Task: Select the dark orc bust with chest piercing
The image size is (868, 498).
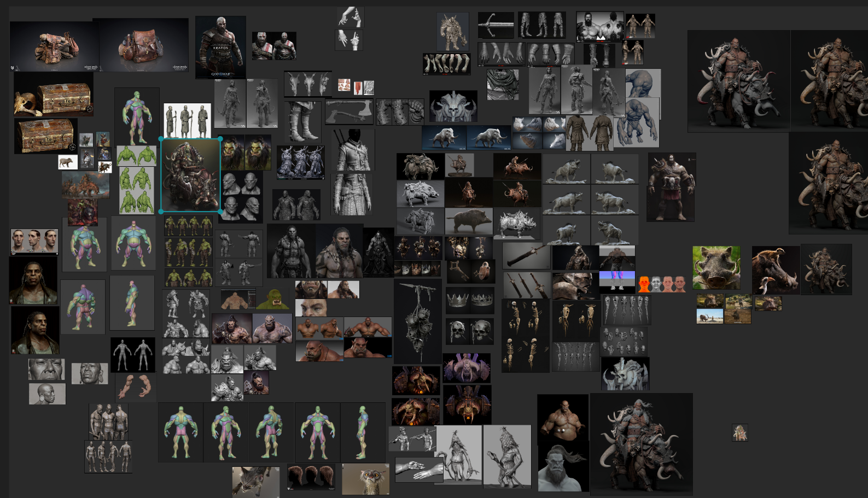Action: tap(563, 418)
